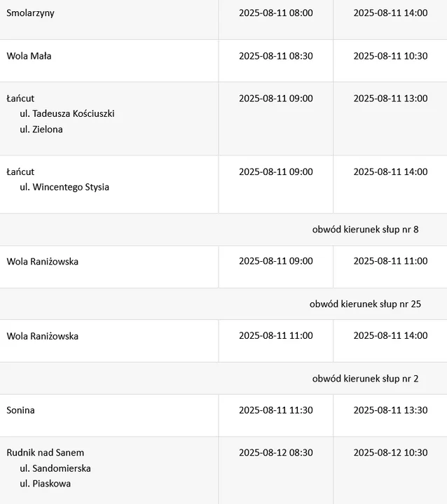Select the obwód kierunek słup nr 2 note
Viewport: 447px width, 504px height.
coord(365,379)
